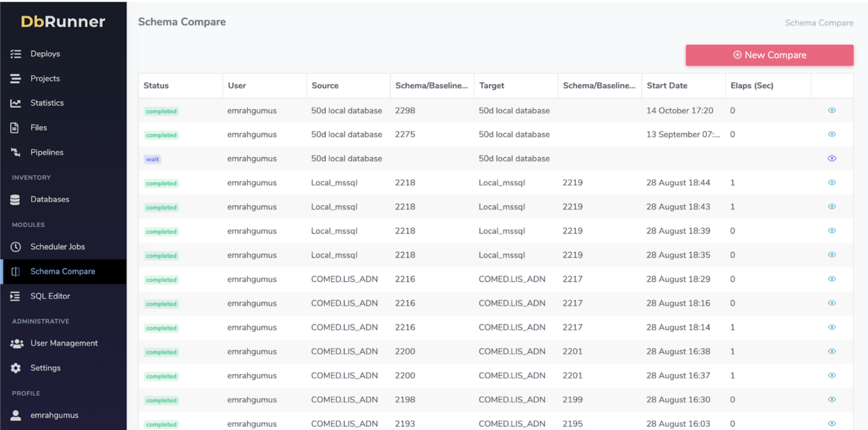Click the DbRunner logo

pyautogui.click(x=63, y=21)
